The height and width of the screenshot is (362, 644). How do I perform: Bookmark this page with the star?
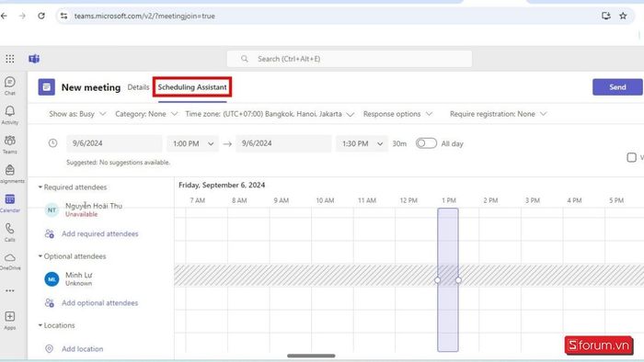[x=623, y=16]
